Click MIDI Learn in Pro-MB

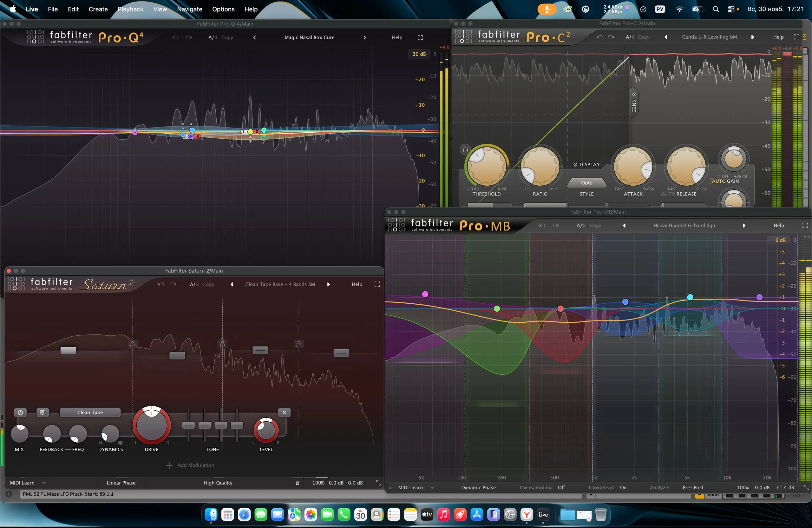pyautogui.click(x=410, y=487)
